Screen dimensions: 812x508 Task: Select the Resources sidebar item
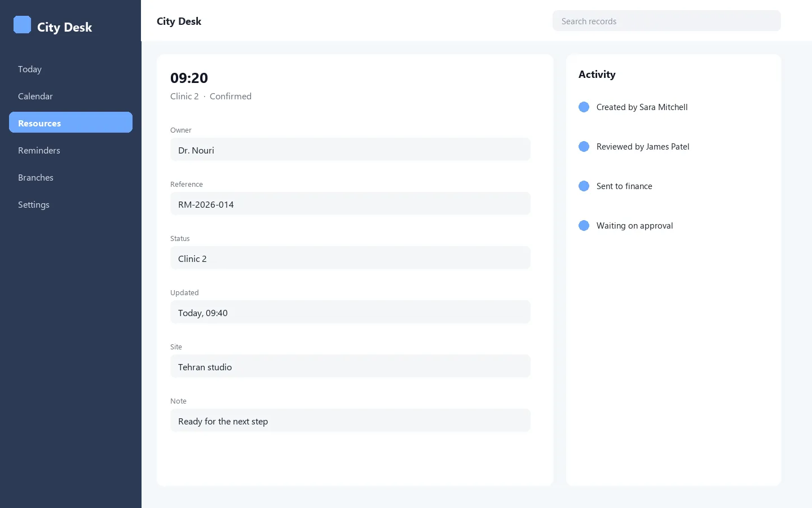(70, 122)
